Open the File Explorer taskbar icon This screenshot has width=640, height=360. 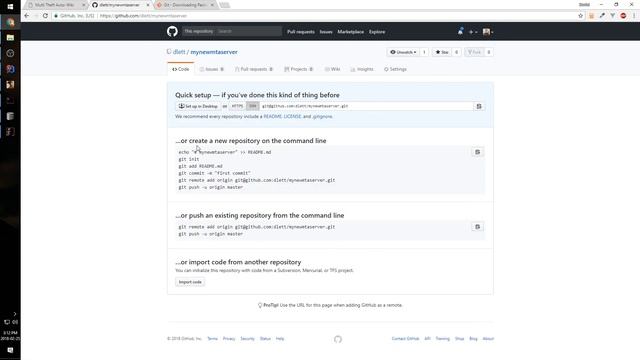click(x=10, y=38)
